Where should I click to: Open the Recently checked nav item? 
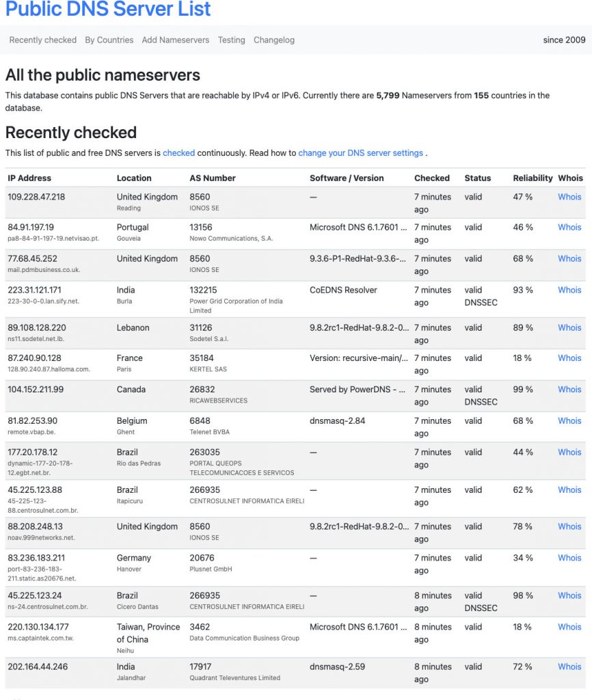pyautogui.click(x=43, y=40)
